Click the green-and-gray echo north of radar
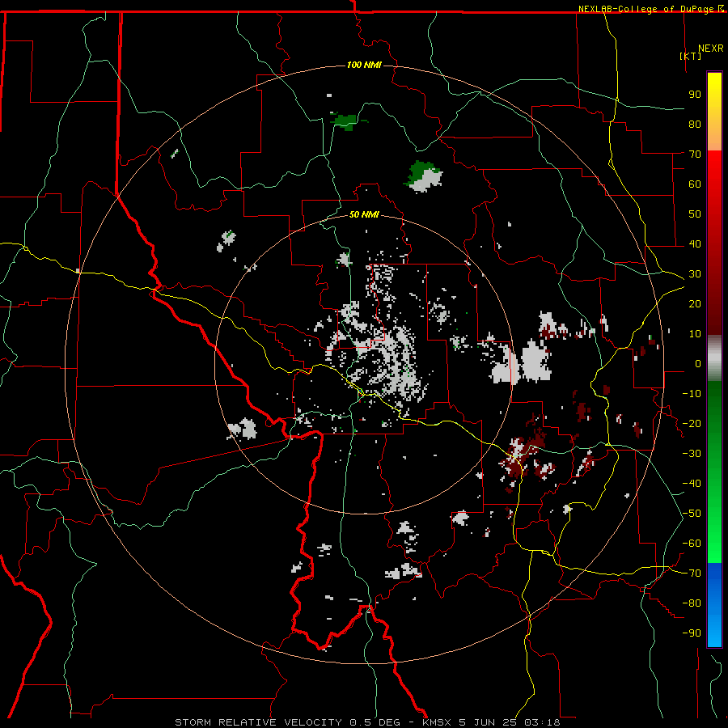The width and height of the screenshot is (728, 728). coord(423,176)
